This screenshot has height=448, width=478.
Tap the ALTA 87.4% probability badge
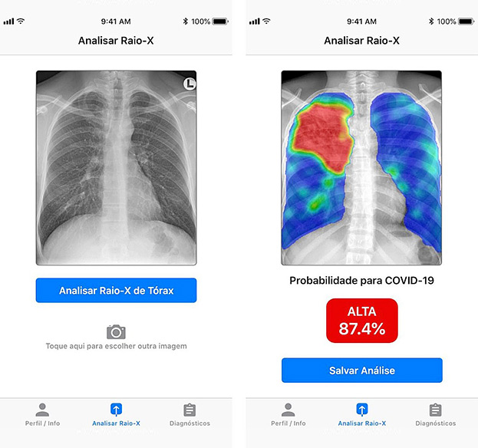click(x=362, y=321)
